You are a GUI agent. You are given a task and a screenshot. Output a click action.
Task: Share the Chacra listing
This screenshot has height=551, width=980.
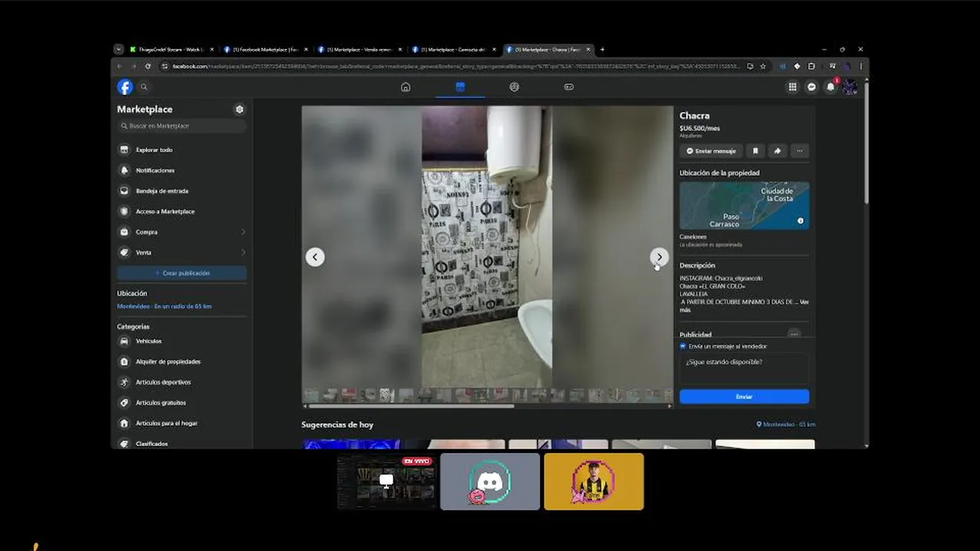coord(777,151)
